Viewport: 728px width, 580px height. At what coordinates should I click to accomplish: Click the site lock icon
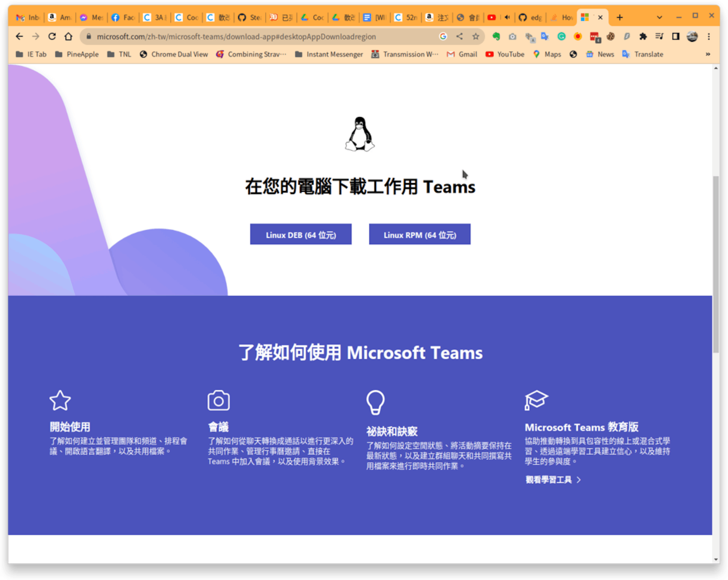(x=89, y=36)
